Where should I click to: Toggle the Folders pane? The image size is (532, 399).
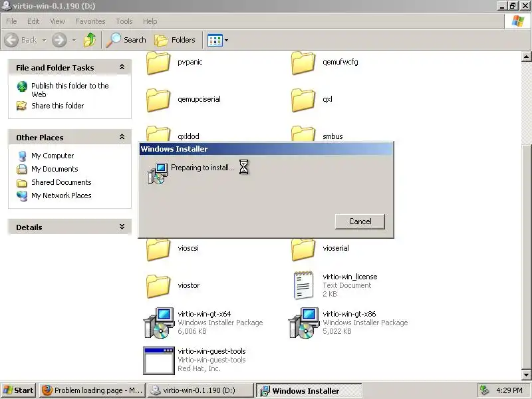click(x=175, y=40)
